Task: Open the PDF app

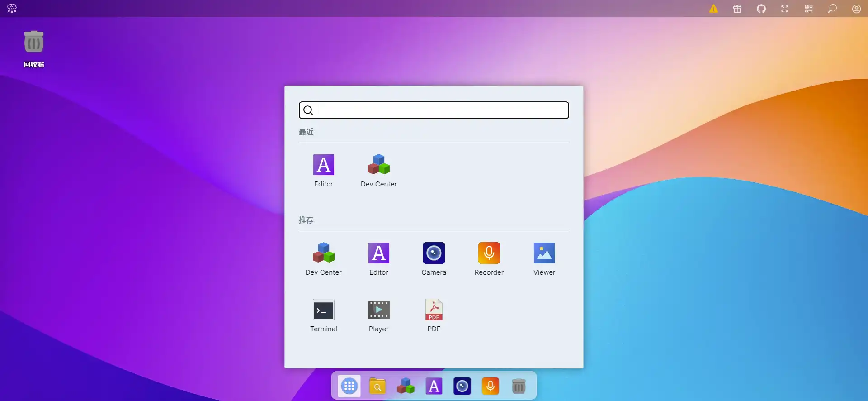Action: (434, 310)
